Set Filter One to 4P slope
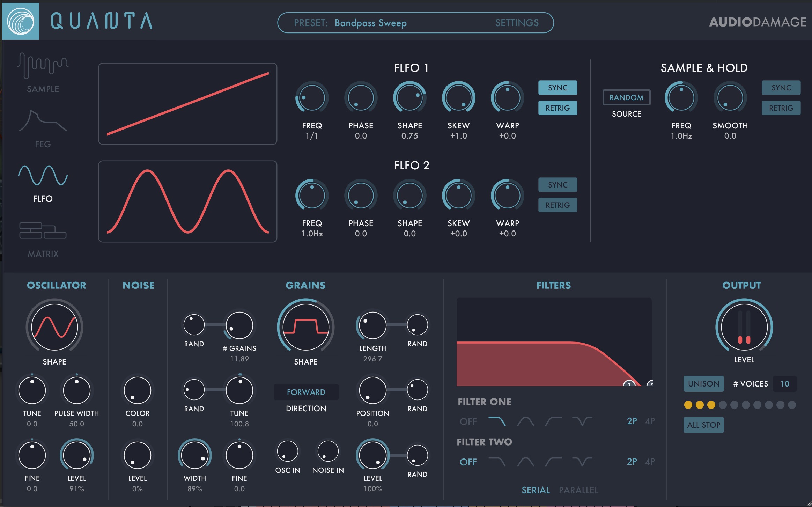 point(650,421)
